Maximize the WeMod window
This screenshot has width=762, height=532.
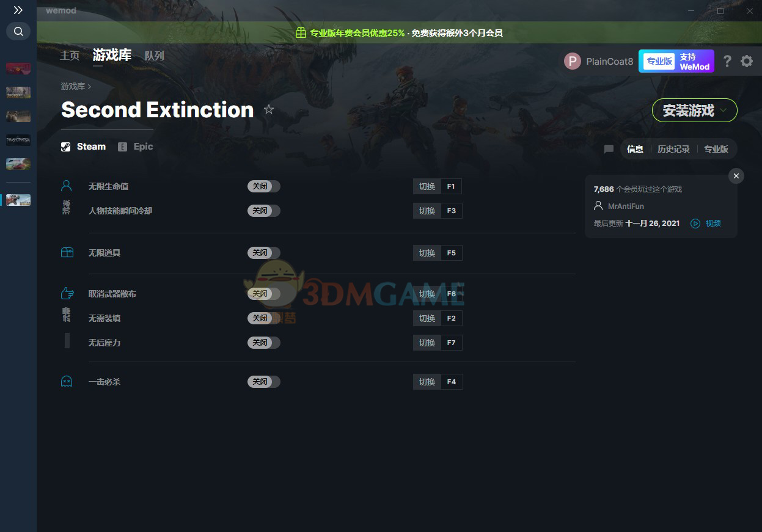720,11
